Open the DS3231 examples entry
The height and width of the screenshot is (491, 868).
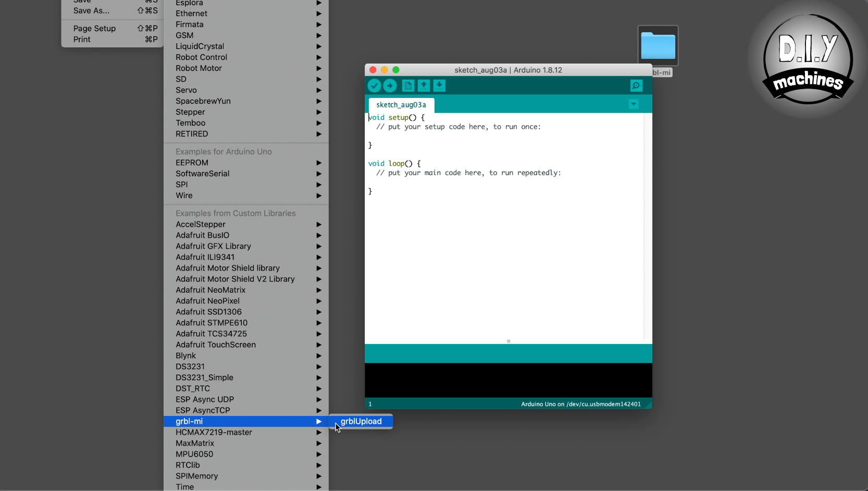246,366
